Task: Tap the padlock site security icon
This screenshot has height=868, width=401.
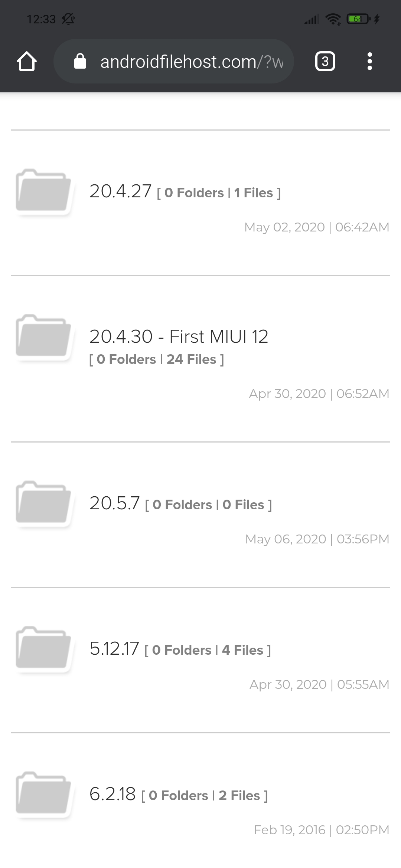Action: pos(80,61)
